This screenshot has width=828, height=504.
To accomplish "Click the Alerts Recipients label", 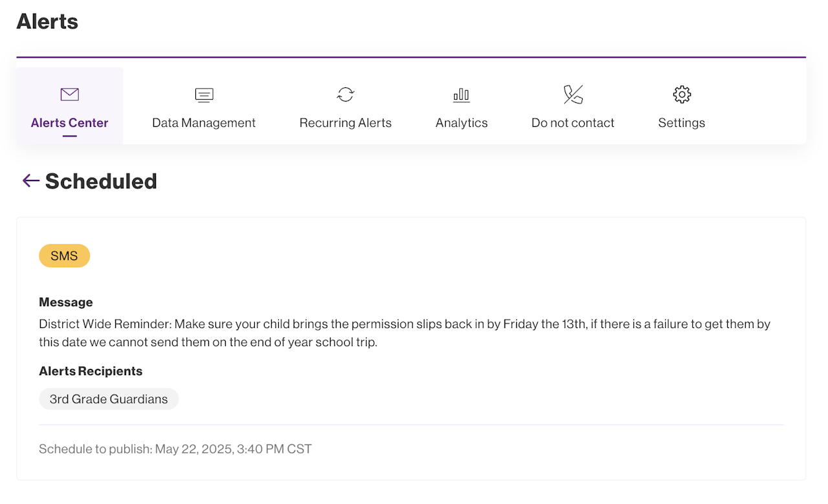I will (x=91, y=371).
